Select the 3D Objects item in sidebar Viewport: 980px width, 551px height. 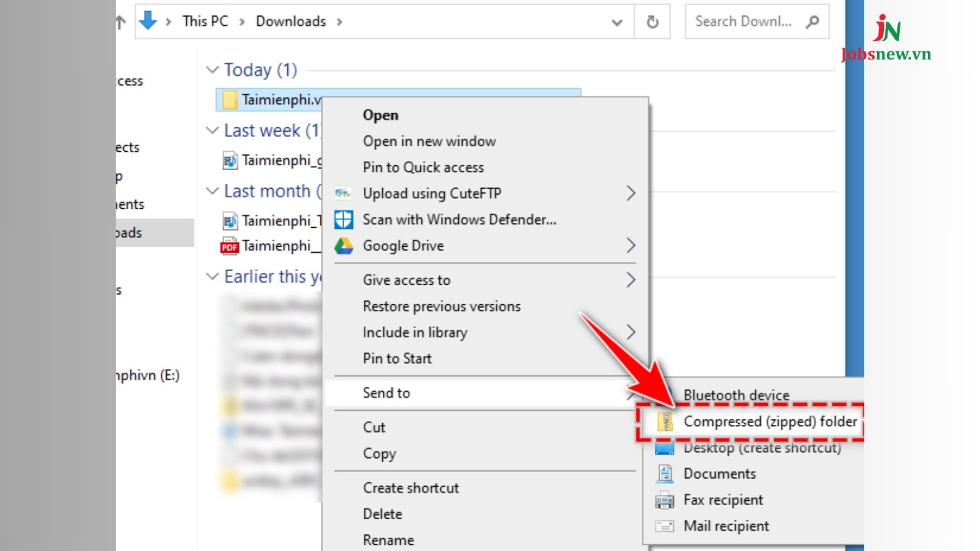tap(128, 148)
